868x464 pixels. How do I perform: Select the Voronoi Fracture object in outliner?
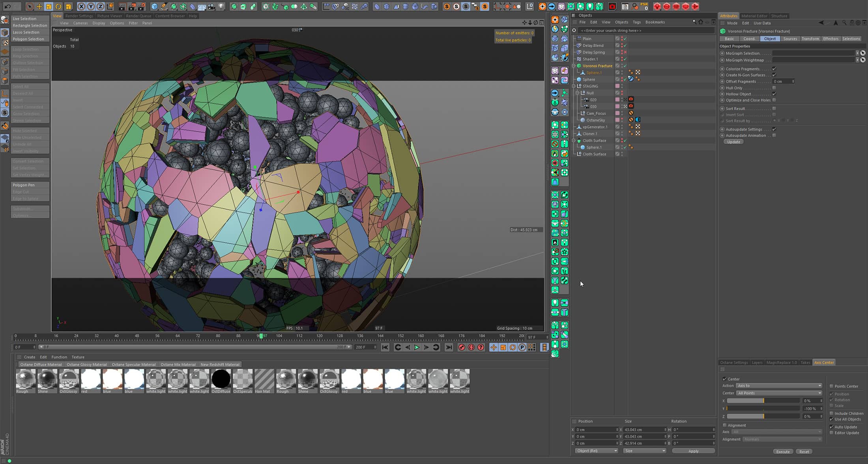597,66
